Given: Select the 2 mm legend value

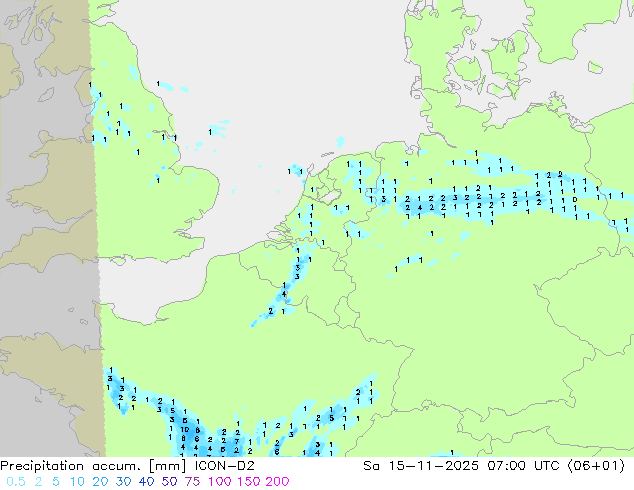Looking at the screenshot, I should [x=38, y=482].
